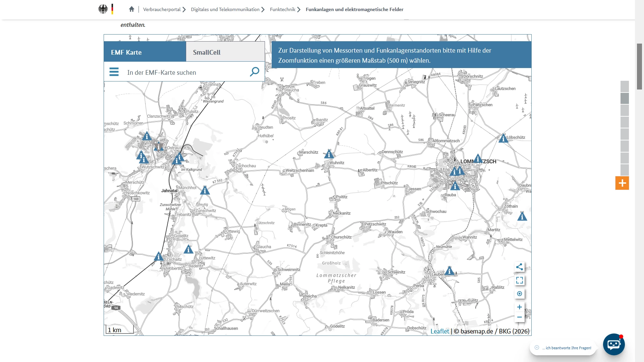This screenshot has width=644, height=362.
Task: Zoom in with the plus button
Action: (x=519, y=307)
